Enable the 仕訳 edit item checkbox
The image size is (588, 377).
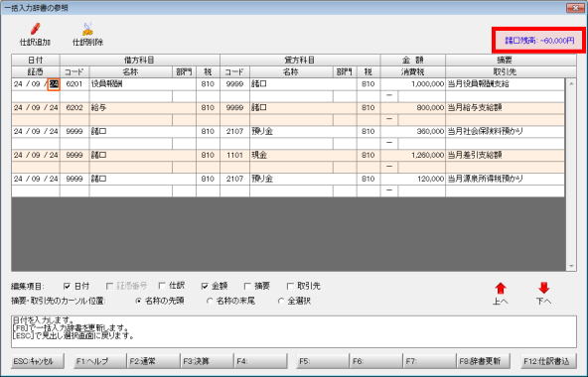coord(162,286)
